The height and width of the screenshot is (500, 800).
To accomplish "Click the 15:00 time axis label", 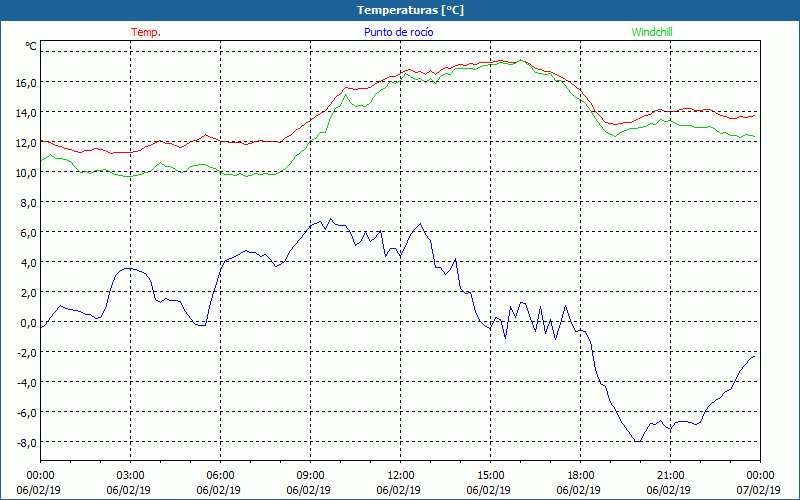I will tap(491, 476).
